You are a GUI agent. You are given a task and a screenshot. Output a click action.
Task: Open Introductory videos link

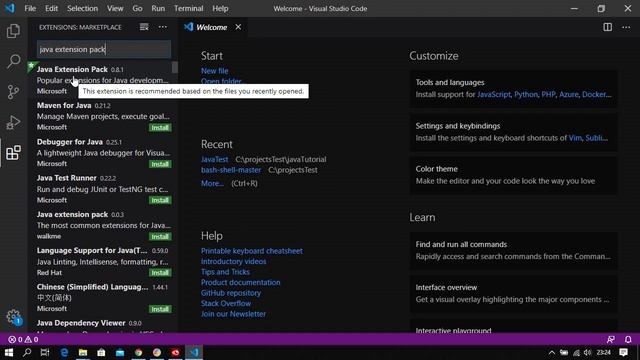tap(233, 261)
